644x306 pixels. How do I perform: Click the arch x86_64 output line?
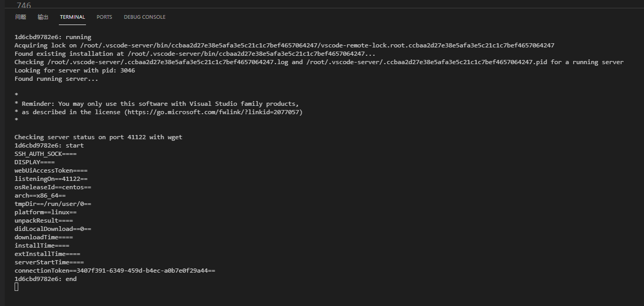click(x=39, y=195)
